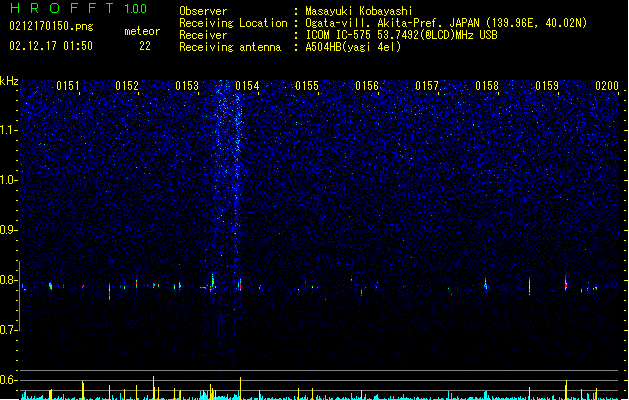Click the 'meteor' label
This screenshot has height=400, width=629.
click(142, 31)
